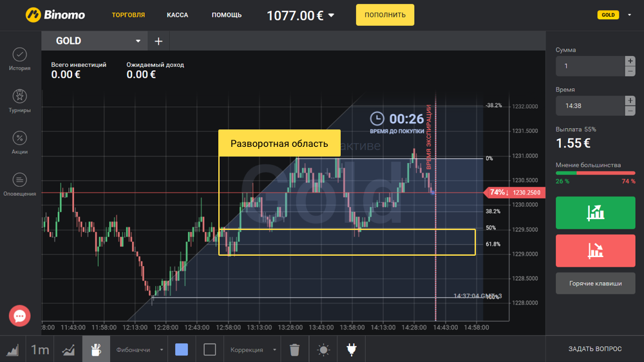The image size is (644, 362).
Task: Click ЗАДАТЬ ВОПРОС link
Action: click(x=594, y=349)
